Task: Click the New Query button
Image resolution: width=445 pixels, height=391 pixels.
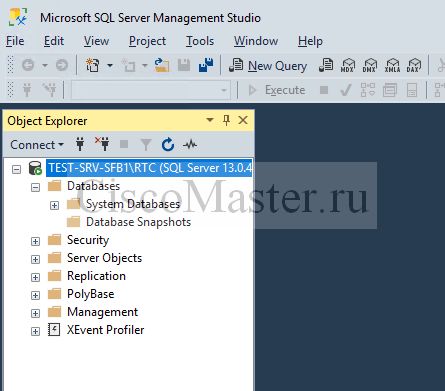Action: 268,65
